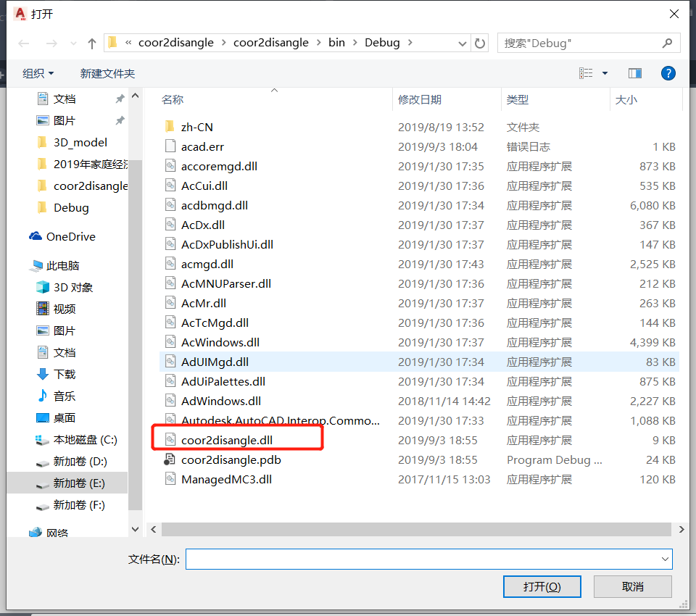696x616 pixels.
Task: Click the 打开(O) button
Action: pyautogui.click(x=542, y=586)
